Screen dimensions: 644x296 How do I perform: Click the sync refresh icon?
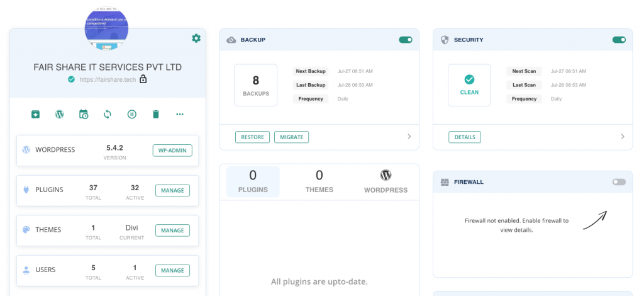pyautogui.click(x=107, y=114)
